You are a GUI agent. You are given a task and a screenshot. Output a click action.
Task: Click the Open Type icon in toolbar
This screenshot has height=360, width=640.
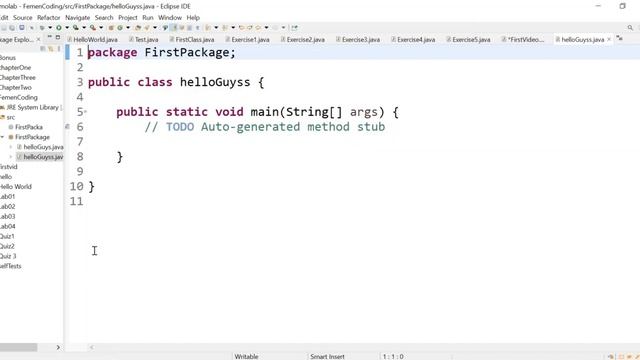click(x=138, y=28)
